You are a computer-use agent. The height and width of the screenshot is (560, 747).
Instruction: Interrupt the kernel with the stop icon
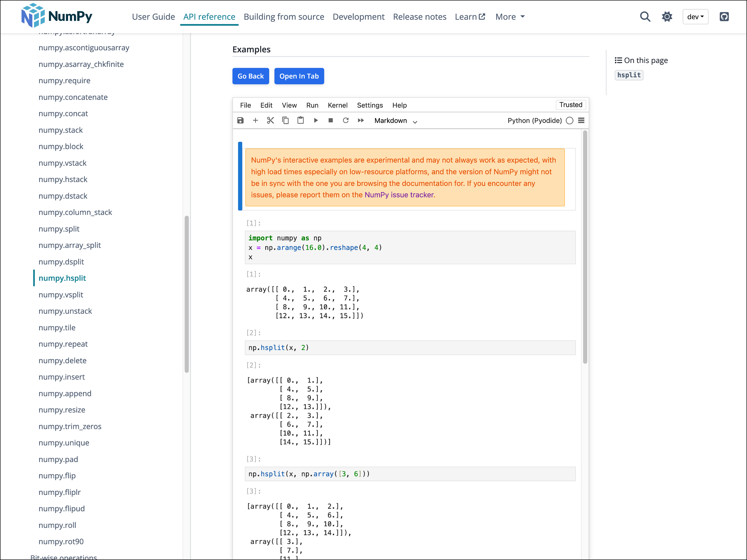(331, 121)
